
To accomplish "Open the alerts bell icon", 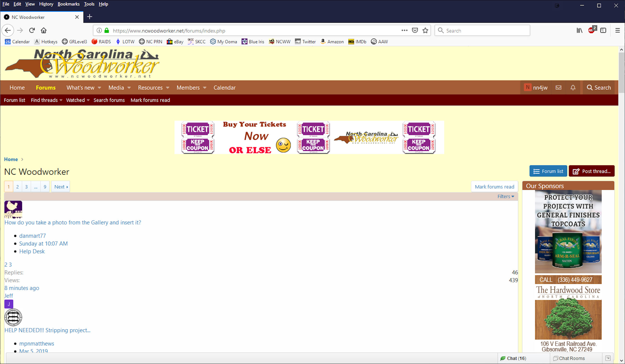I will tap(573, 87).
